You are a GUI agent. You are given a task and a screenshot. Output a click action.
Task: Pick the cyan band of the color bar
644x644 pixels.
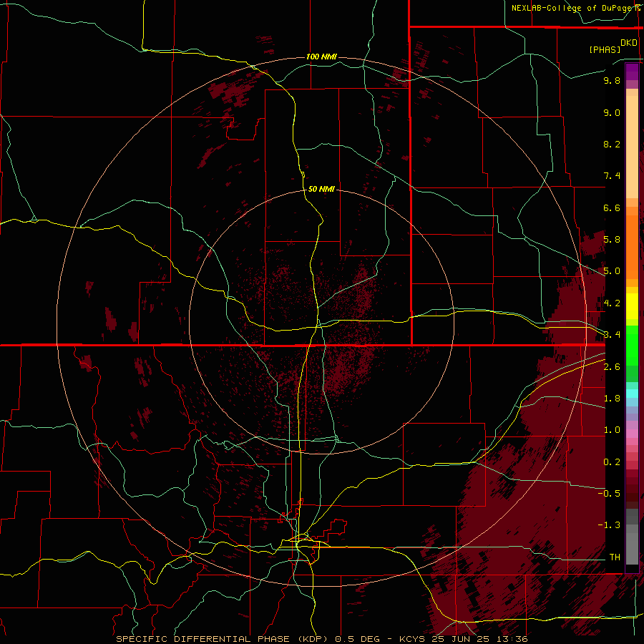[x=632, y=393]
